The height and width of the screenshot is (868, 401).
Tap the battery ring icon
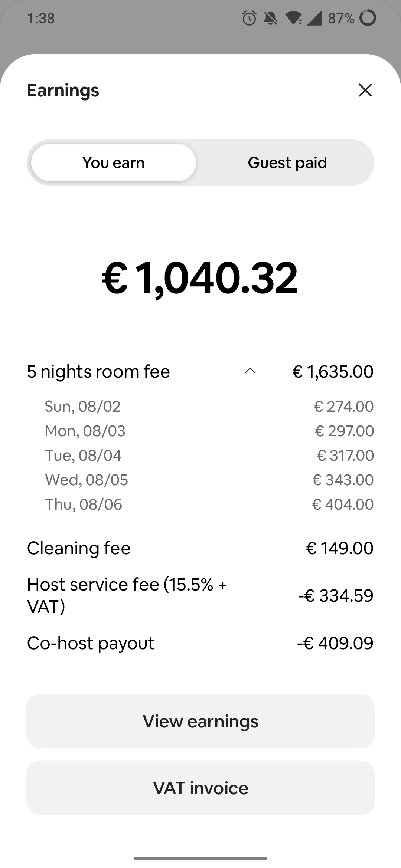pyautogui.click(x=368, y=18)
